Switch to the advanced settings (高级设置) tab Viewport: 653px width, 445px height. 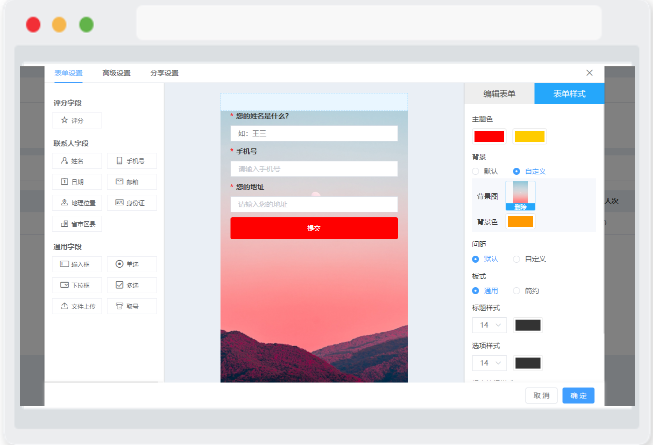(117, 73)
